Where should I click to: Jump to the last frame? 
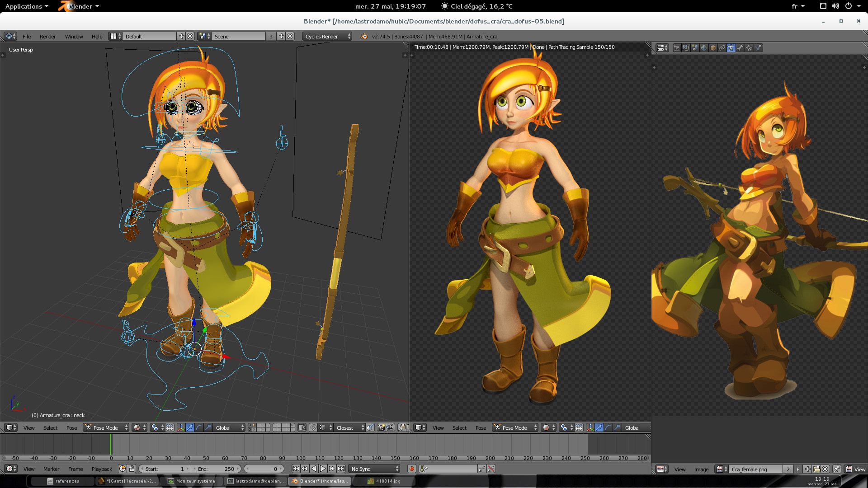point(341,469)
